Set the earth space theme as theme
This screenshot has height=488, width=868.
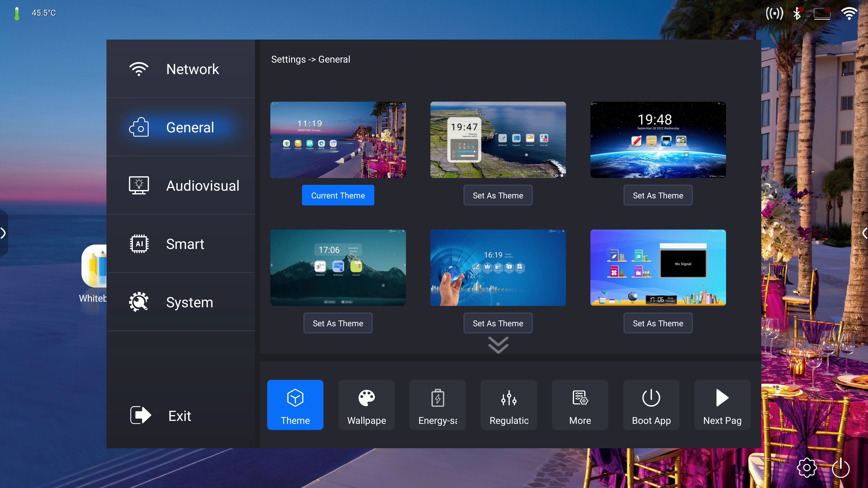(658, 195)
